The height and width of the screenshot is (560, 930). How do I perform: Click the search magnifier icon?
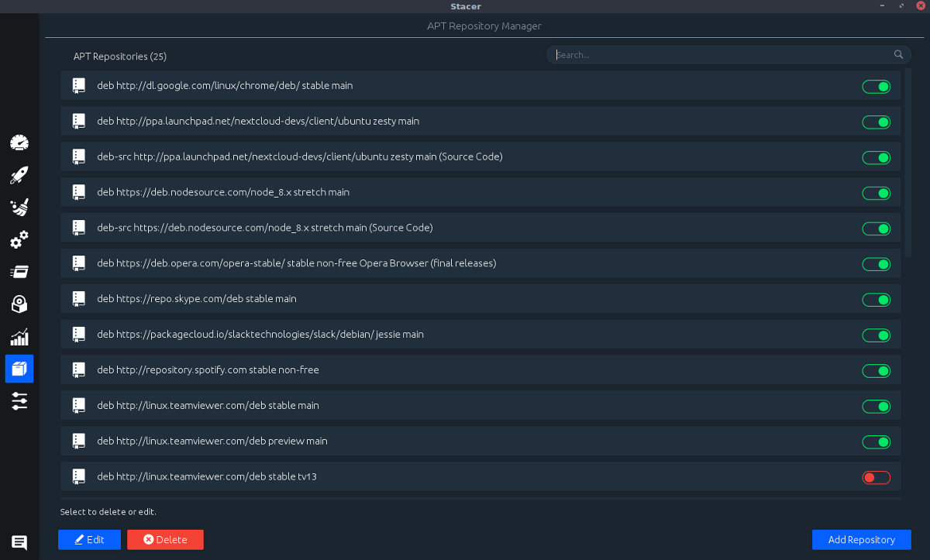898,55
